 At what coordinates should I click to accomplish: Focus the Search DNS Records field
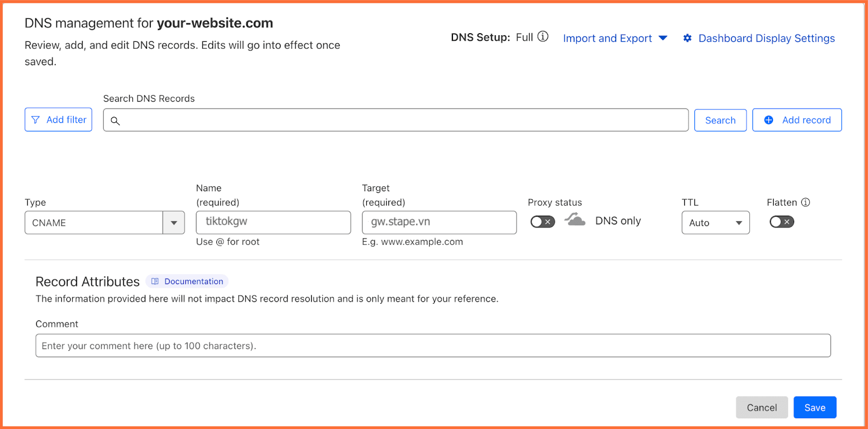(x=395, y=120)
